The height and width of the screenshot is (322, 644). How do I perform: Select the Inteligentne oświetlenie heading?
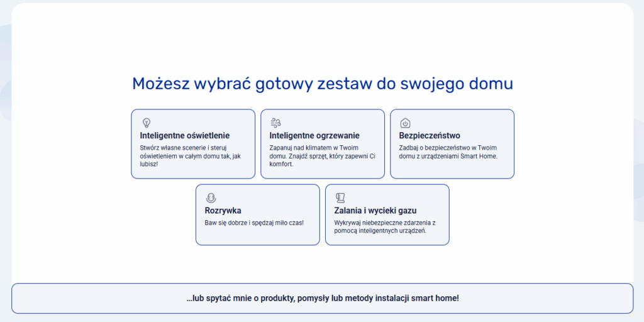[185, 136]
